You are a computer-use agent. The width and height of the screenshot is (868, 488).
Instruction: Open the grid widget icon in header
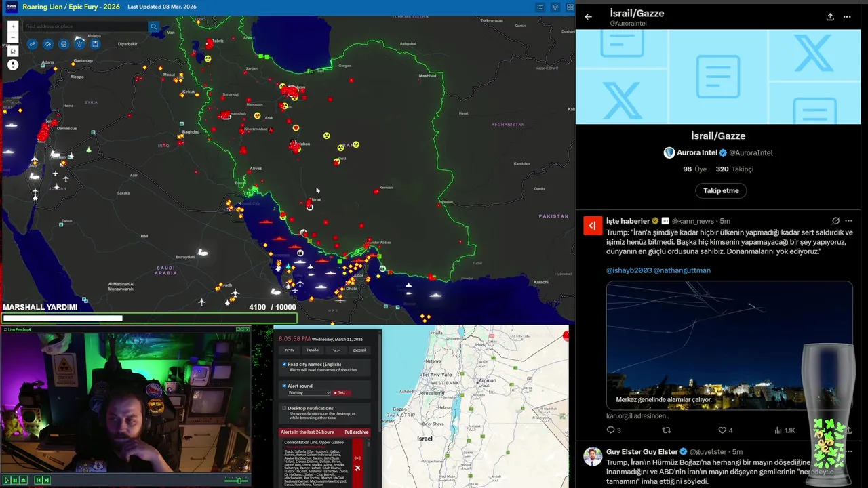pyautogui.click(x=570, y=7)
